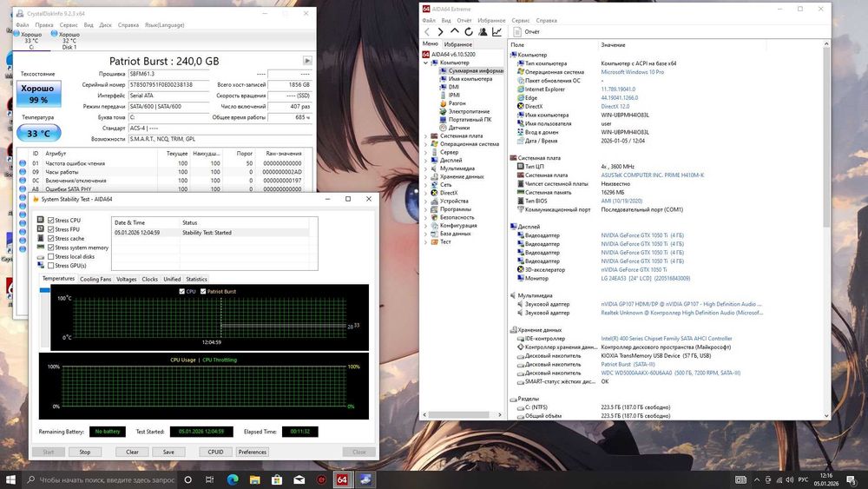868x489 pixels.
Task: Click the Stop button in stability test
Action: (85, 452)
